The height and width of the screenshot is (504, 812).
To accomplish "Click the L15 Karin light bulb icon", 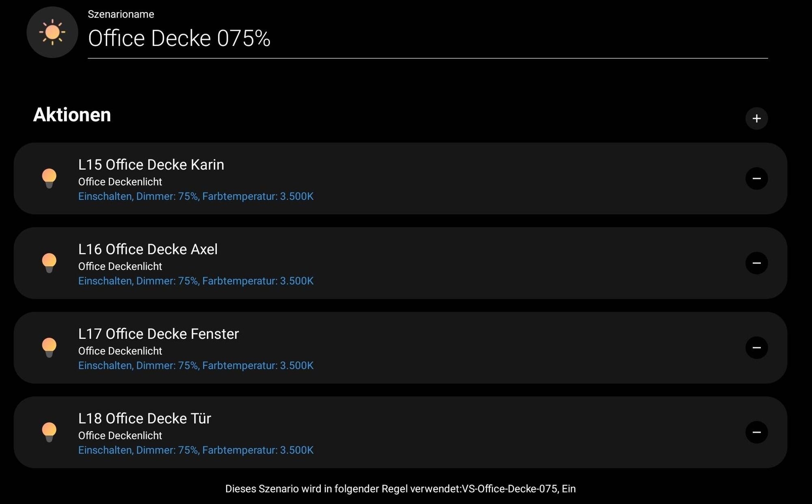I will click(x=49, y=179).
